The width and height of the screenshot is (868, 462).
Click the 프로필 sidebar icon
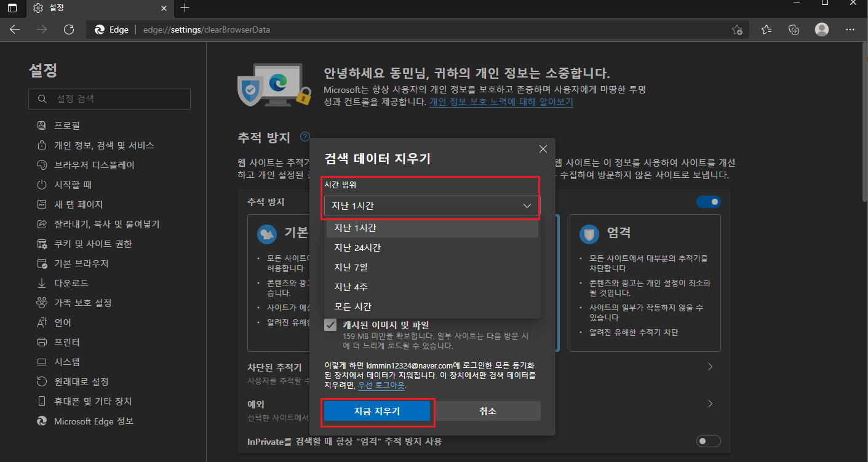pos(42,125)
